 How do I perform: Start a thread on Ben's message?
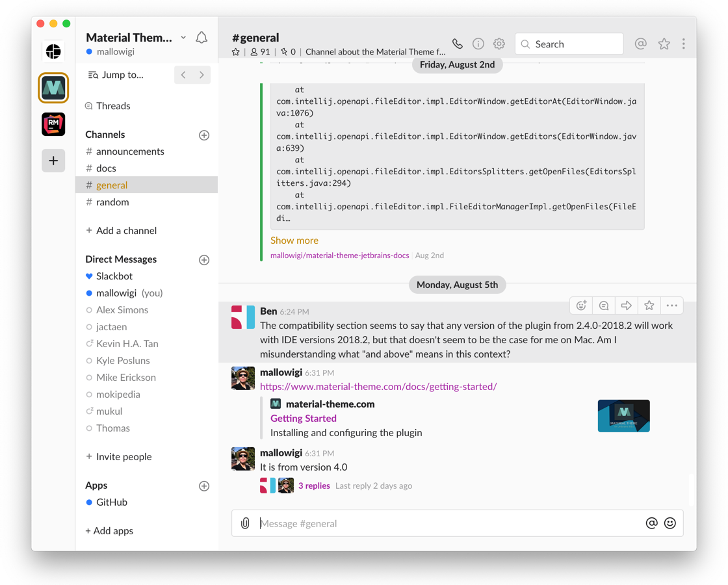click(604, 305)
